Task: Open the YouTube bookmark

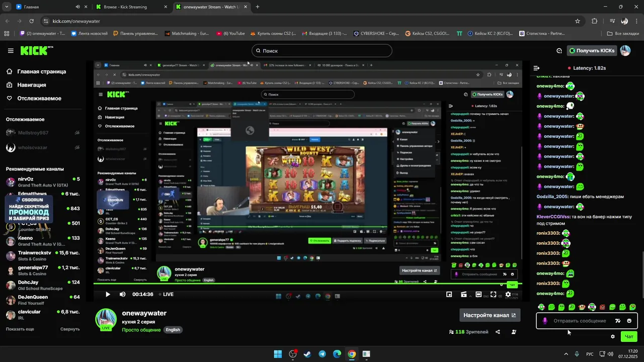Action: coord(230,34)
